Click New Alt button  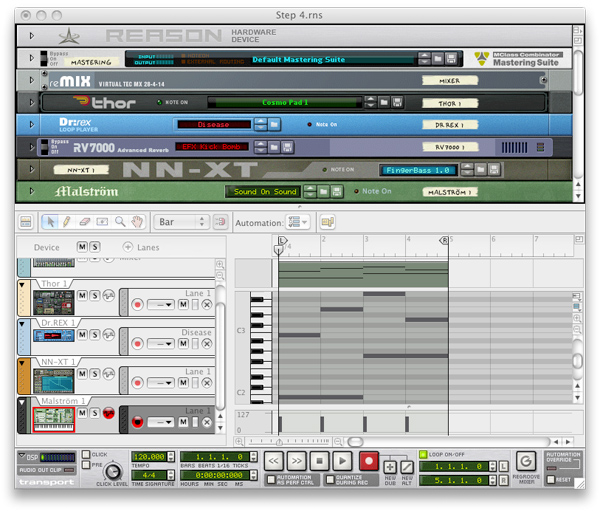click(407, 467)
